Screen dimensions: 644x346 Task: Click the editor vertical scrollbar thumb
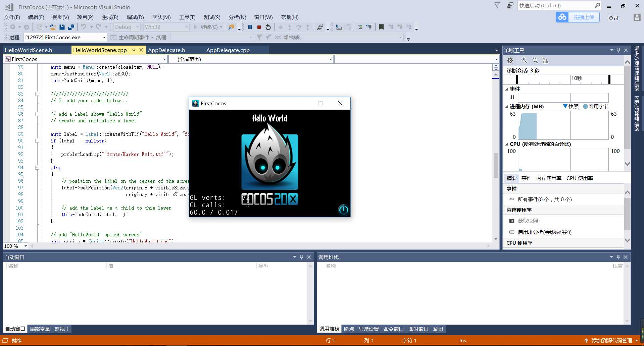(496, 166)
